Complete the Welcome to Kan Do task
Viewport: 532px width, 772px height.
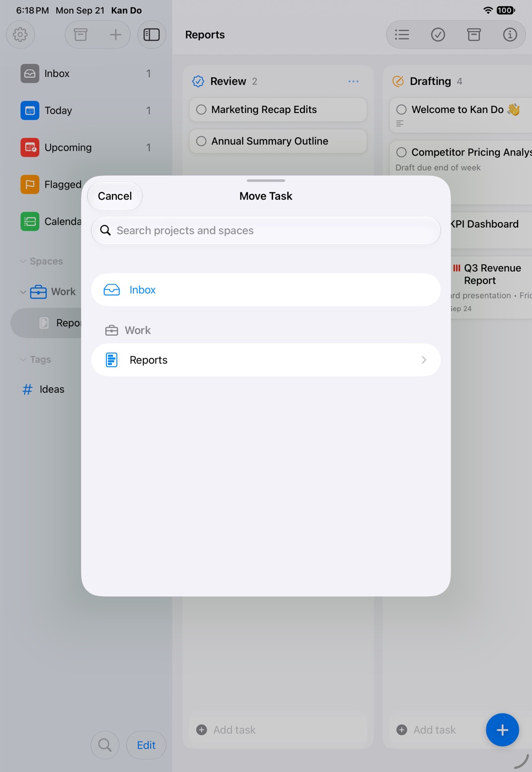point(401,110)
